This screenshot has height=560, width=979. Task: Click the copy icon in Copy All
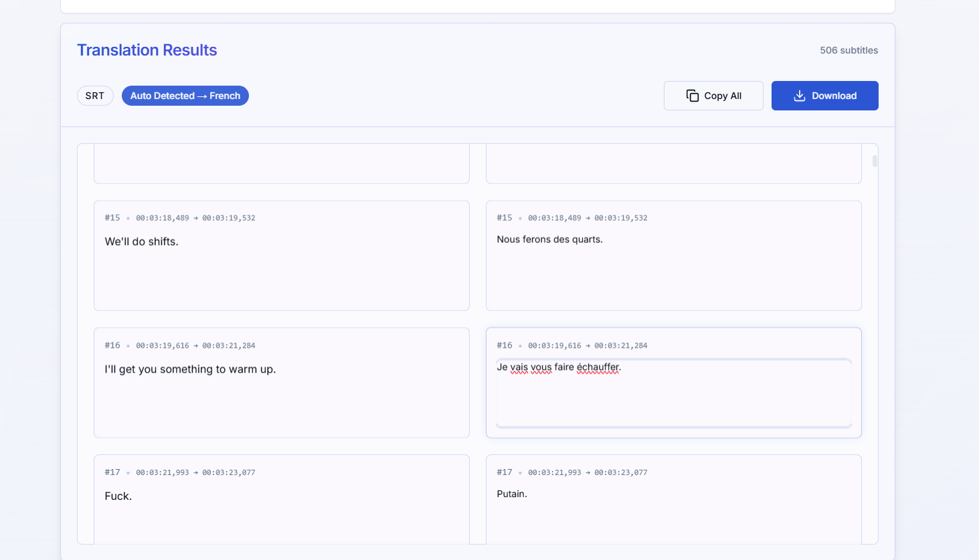click(x=693, y=96)
